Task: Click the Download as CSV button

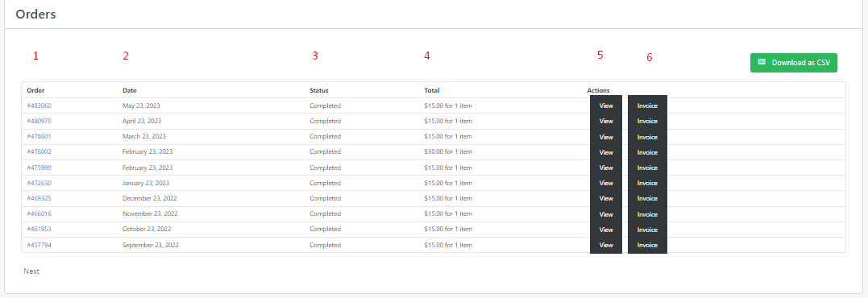Action: [793, 63]
